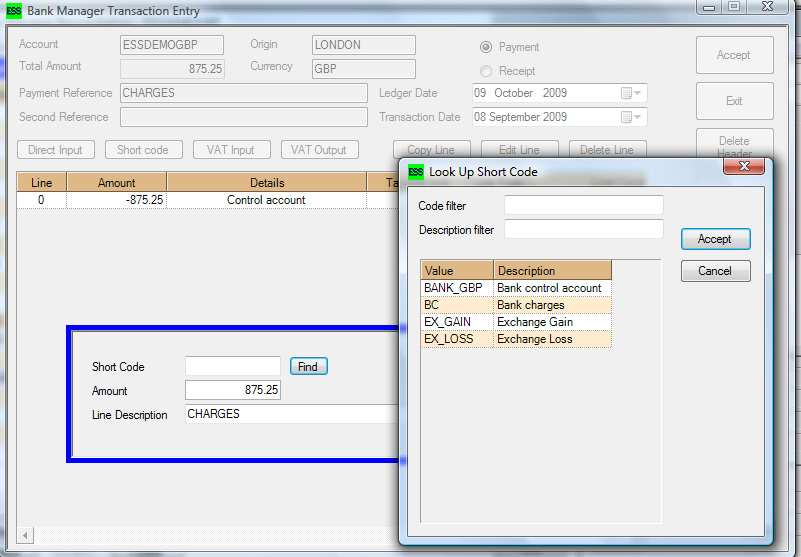Select the BC Bank charges row

click(516, 305)
